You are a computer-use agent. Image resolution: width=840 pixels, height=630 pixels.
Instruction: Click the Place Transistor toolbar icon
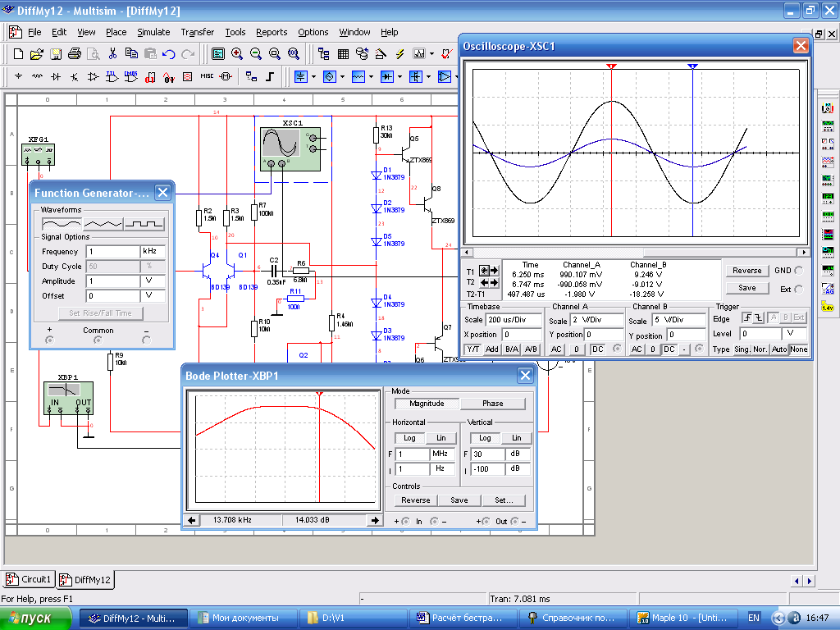point(75,77)
